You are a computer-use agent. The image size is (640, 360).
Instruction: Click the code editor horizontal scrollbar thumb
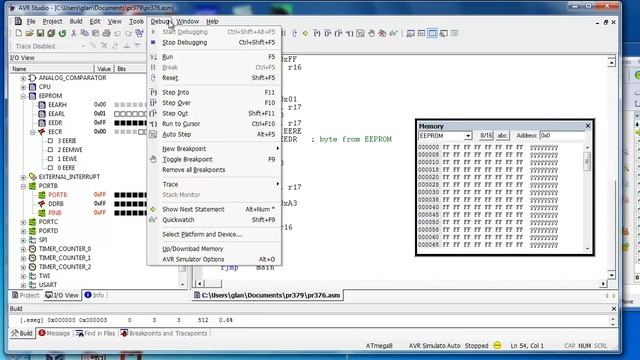coord(213,284)
